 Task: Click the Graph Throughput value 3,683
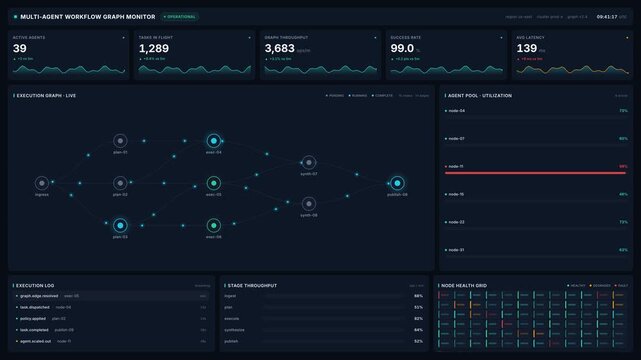[x=280, y=49]
